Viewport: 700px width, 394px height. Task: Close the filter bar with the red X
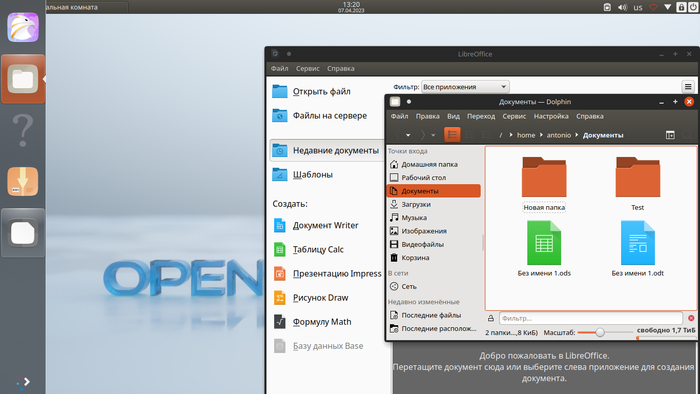[691, 318]
